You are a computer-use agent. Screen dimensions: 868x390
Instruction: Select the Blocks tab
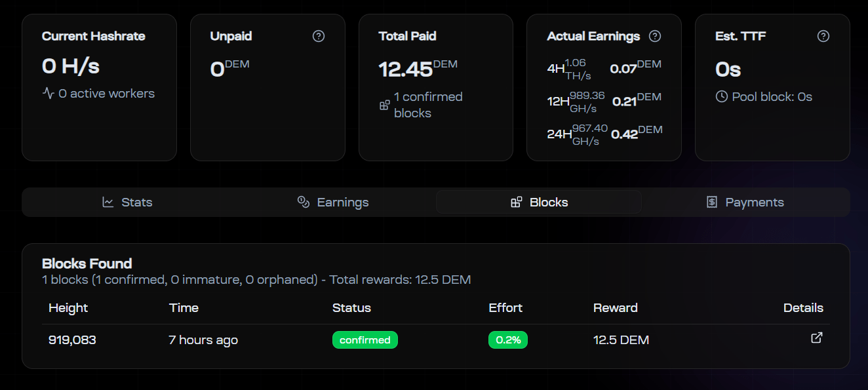click(x=539, y=202)
